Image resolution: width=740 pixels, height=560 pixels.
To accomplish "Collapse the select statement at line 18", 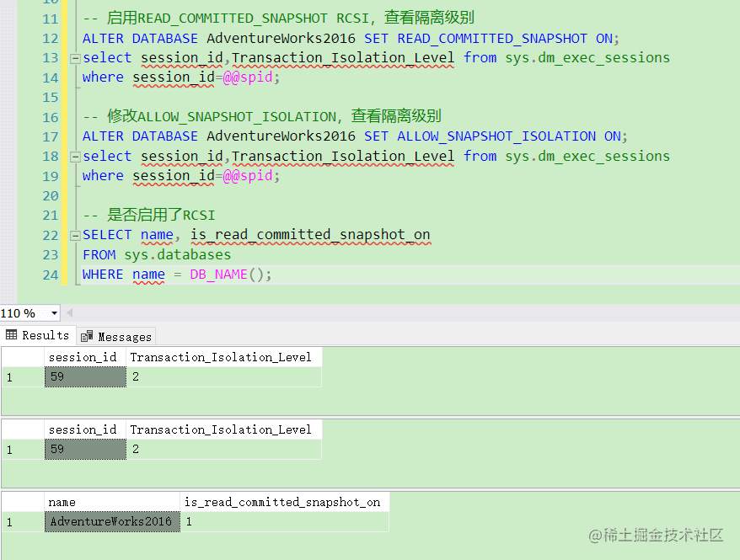I will [75, 156].
